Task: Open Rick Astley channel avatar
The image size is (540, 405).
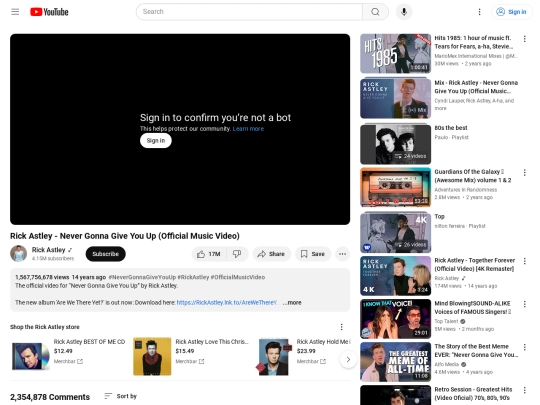Action: click(x=19, y=253)
